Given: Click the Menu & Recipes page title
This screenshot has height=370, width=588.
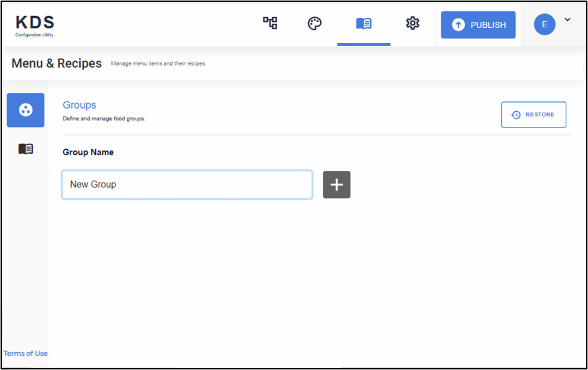Looking at the screenshot, I should click(x=57, y=63).
